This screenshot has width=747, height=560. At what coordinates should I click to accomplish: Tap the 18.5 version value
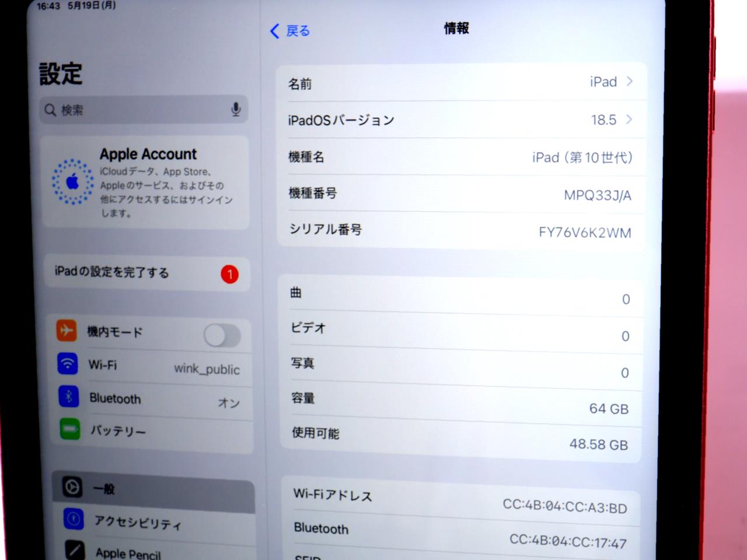(603, 120)
